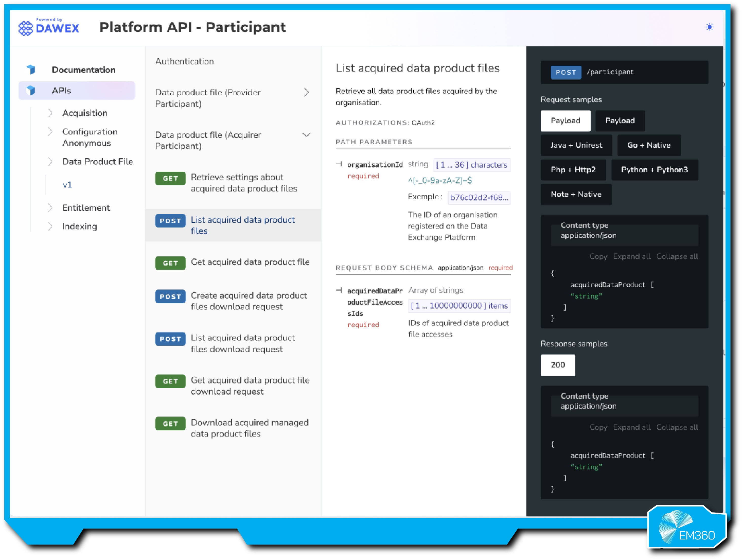This screenshot has width=742, height=560.
Task: Open the v1 version page in sidebar
Action: 67,184
